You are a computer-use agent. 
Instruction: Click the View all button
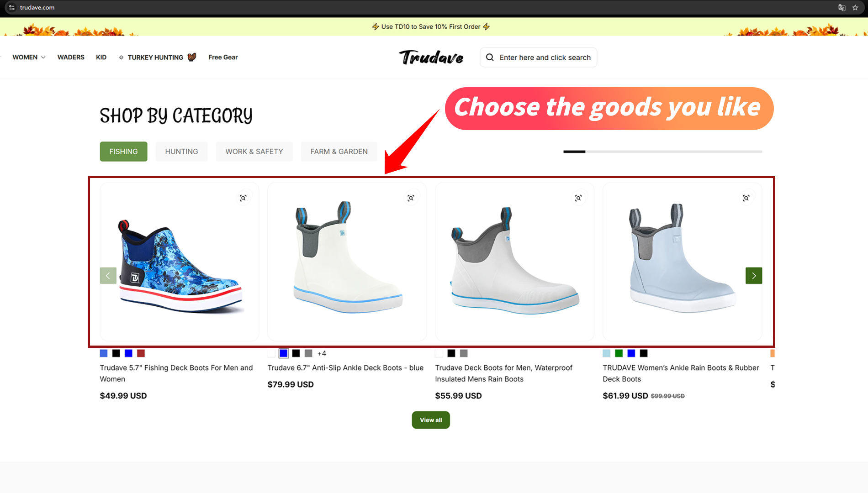431,420
